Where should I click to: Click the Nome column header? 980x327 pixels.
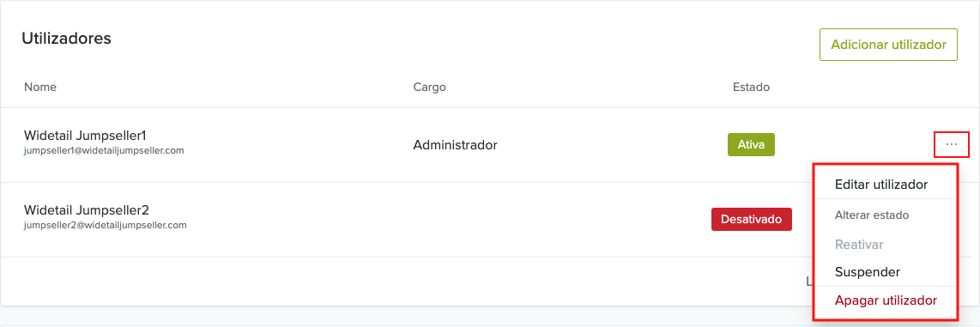[40, 87]
